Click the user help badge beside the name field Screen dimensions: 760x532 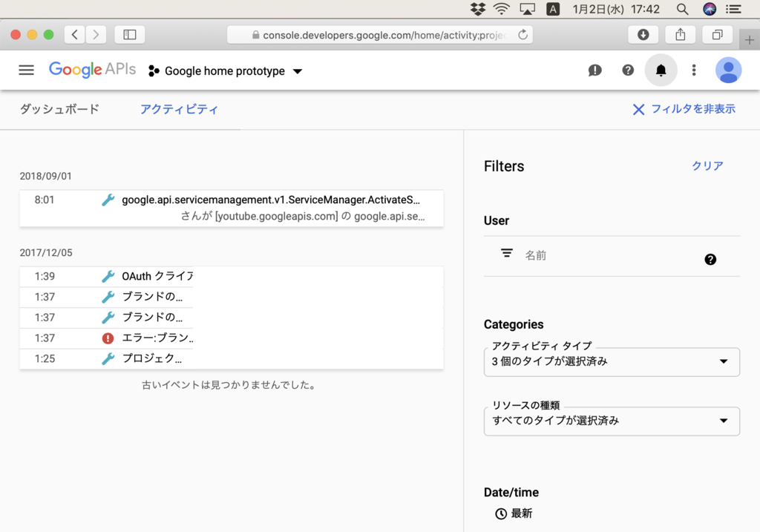[x=710, y=259]
